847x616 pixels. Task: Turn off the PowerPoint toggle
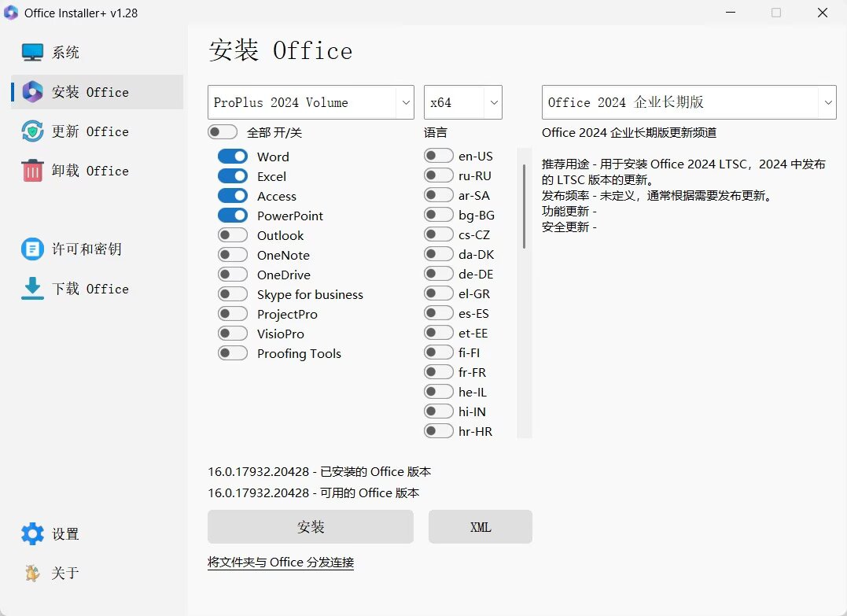pyautogui.click(x=233, y=216)
